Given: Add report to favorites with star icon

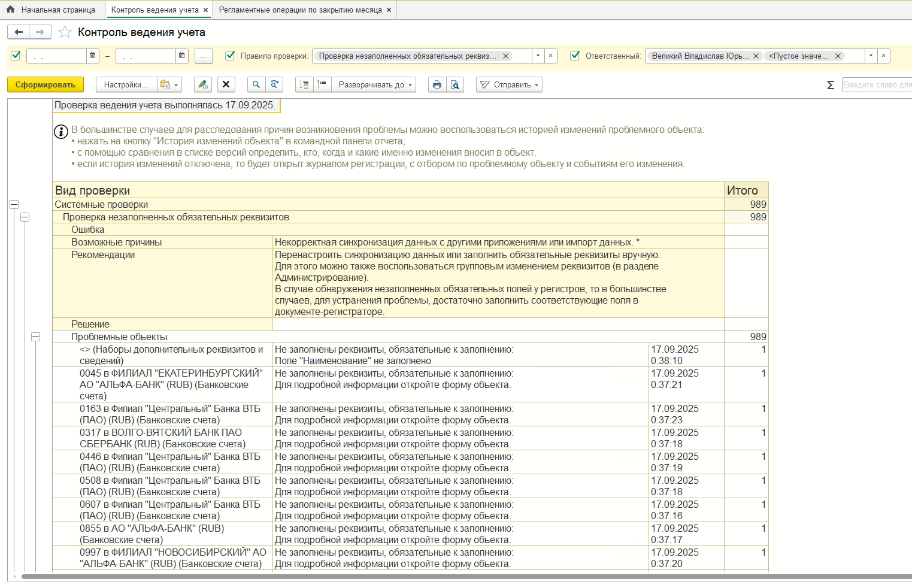Looking at the screenshot, I should coord(65,32).
